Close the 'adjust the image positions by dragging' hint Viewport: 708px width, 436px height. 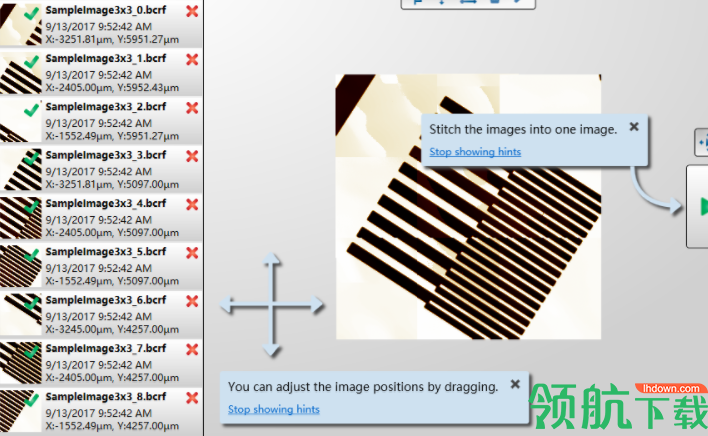(515, 384)
